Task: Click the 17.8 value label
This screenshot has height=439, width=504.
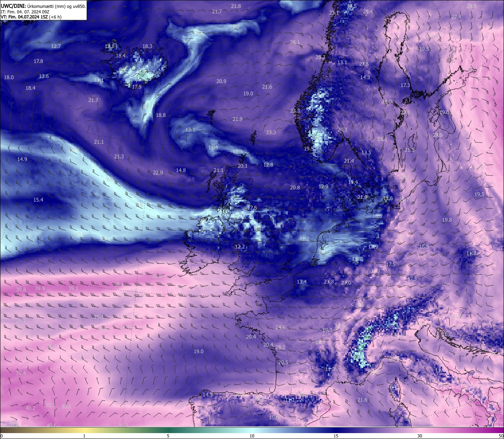Action: point(38,61)
